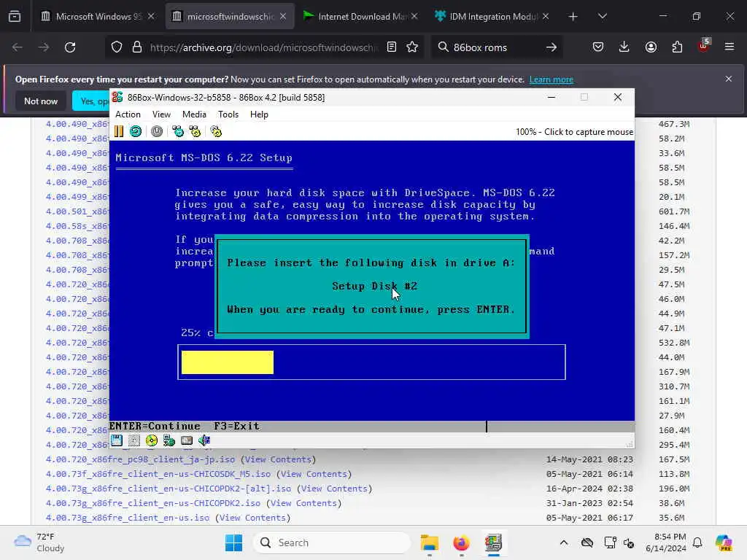
Task: Click the CD-ROM drive status icon
Action: click(x=152, y=440)
